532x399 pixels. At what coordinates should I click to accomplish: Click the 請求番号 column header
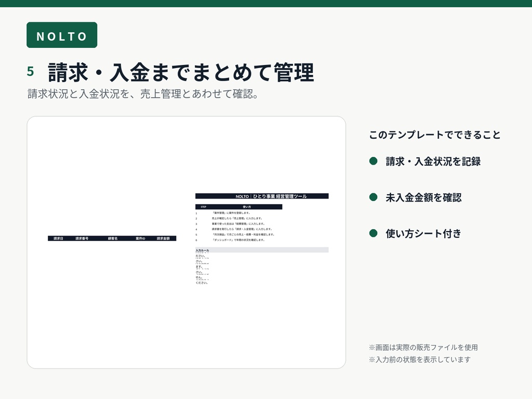(82, 238)
